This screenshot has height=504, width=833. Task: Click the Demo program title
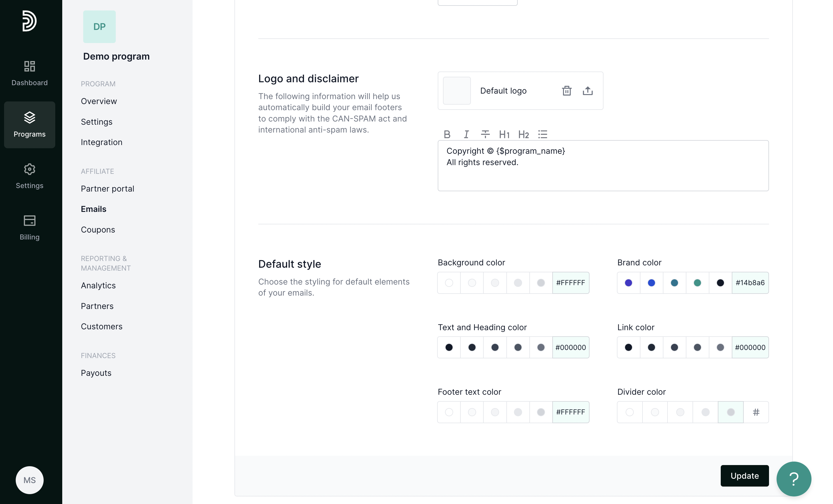coord(116,56)
